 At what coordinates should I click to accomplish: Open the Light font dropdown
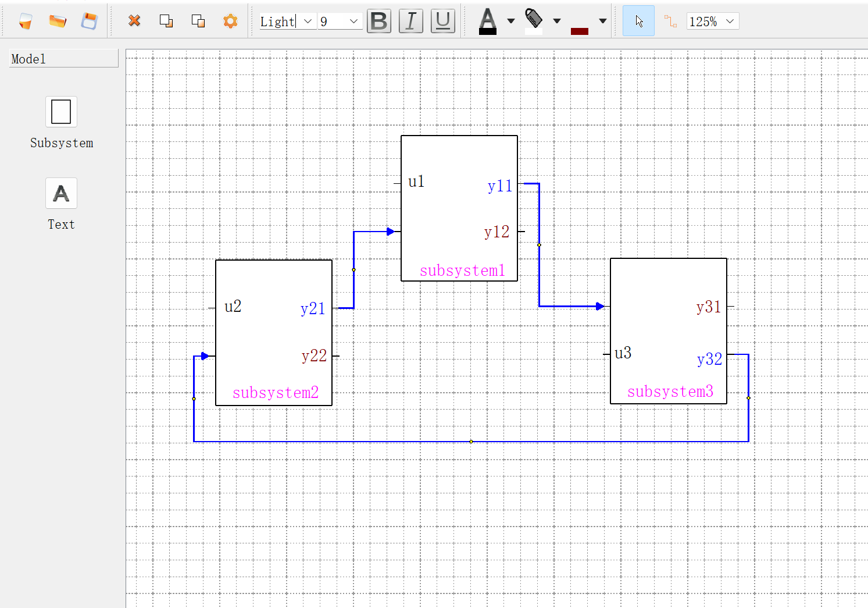click(x=308, y=22)
